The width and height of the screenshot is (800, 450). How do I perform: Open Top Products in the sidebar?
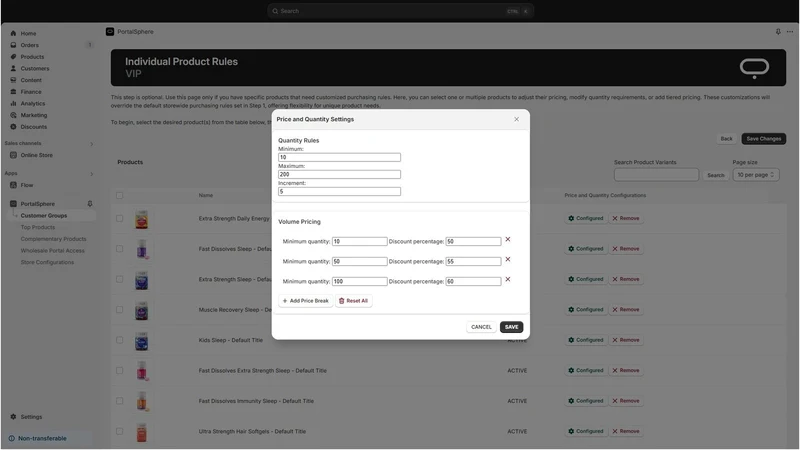pyautogui.click(x=38, y=227)
